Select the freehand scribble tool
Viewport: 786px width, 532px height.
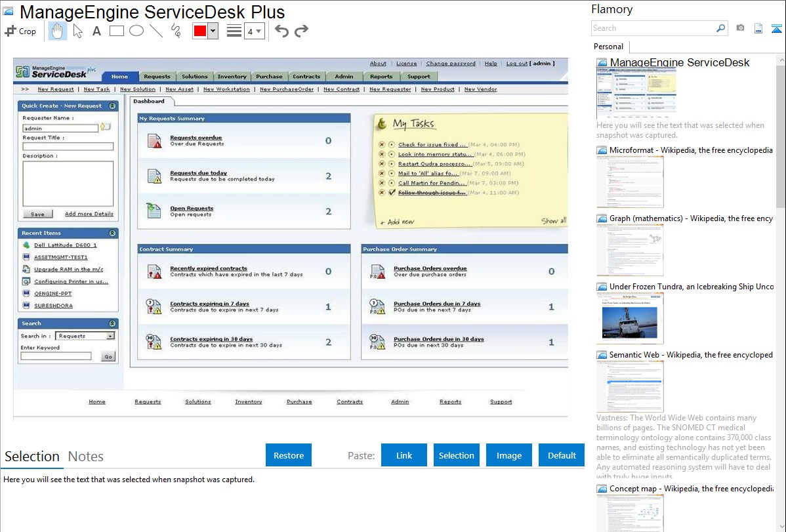click(x=176, y=31)
